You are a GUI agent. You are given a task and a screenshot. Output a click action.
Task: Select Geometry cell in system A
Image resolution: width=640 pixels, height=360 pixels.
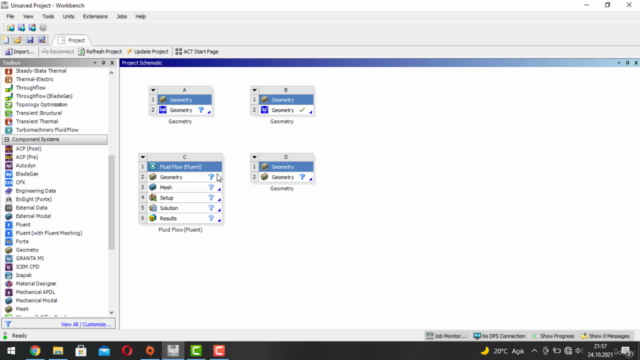pos(184,110)
